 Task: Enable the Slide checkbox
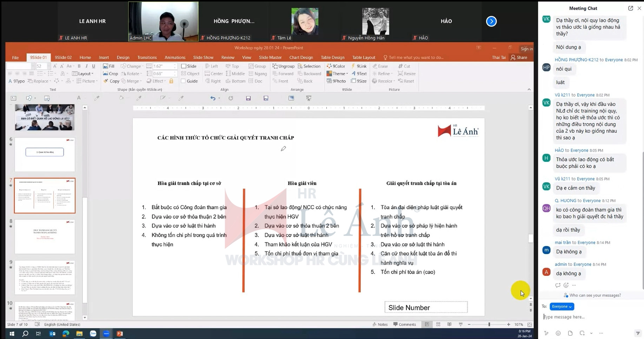point(184,66)
